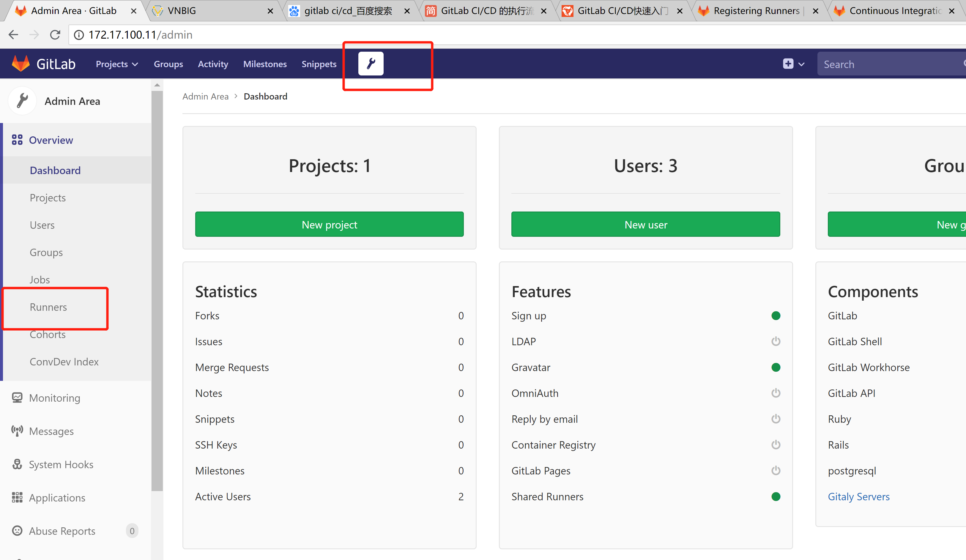Click the green Sign up status dot
Screen dimensions: 966x560
coord(776,316)
